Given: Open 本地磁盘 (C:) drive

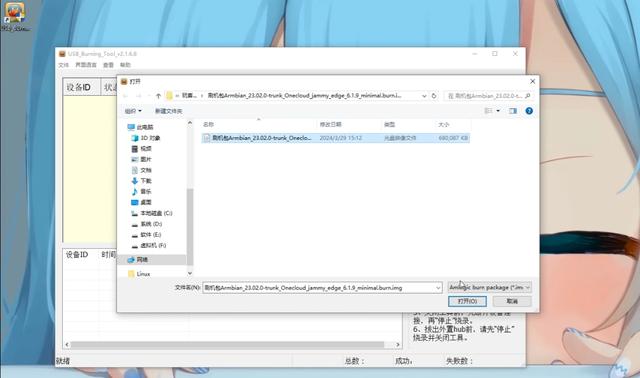Looking at the screenshot, I should [x=152, y=213].
